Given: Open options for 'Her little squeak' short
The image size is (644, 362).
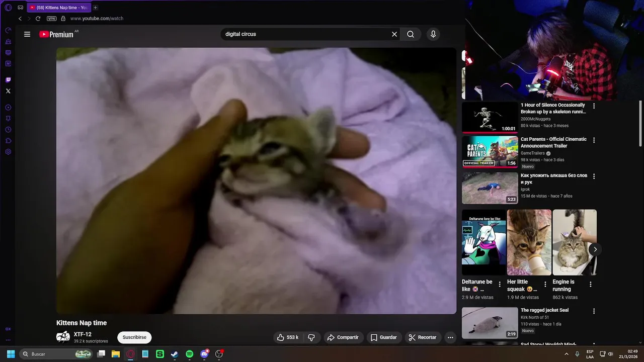Looking at the screenshot, I should click(x=545, y=285).
